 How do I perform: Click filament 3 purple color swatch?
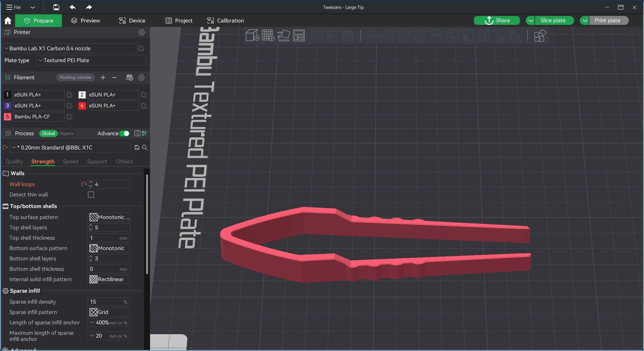click(7, 106)
